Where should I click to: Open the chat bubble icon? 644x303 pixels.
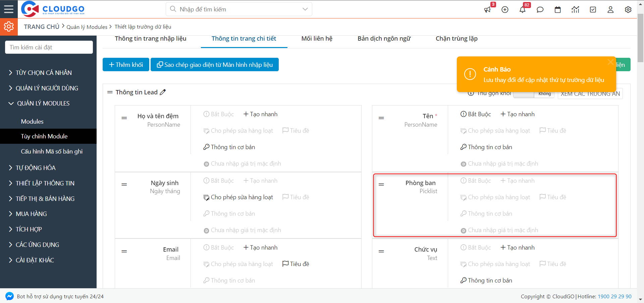[x=540, y=10]
